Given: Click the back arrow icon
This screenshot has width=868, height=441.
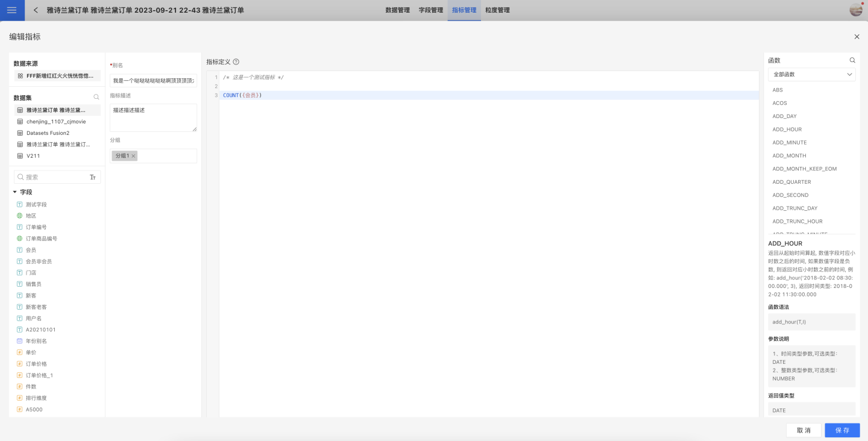Looking at the screenshot, I should (x=36, y=10).
